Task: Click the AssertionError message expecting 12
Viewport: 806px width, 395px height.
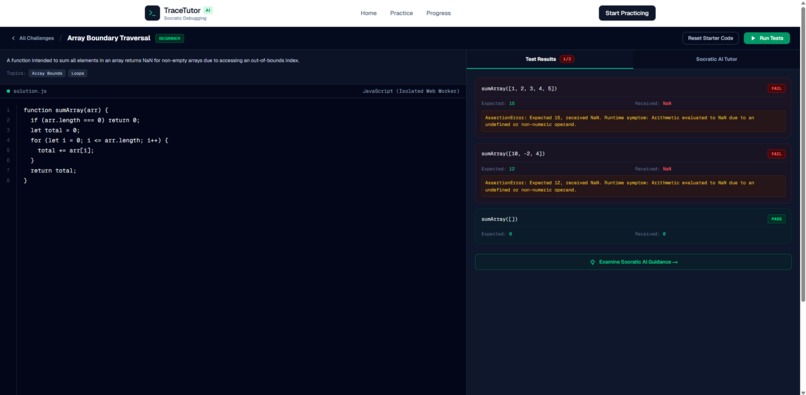Action: click(633, 186)
